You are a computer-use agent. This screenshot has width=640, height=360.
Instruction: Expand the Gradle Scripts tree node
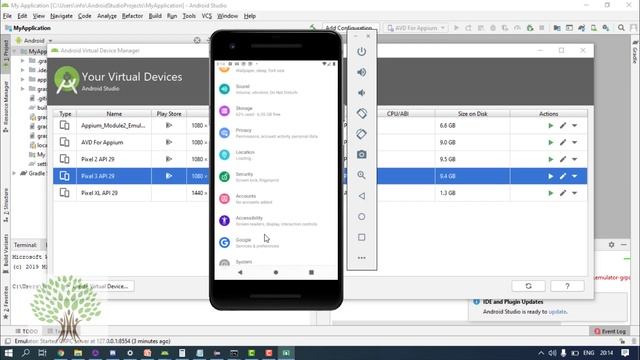coord(14,173)
